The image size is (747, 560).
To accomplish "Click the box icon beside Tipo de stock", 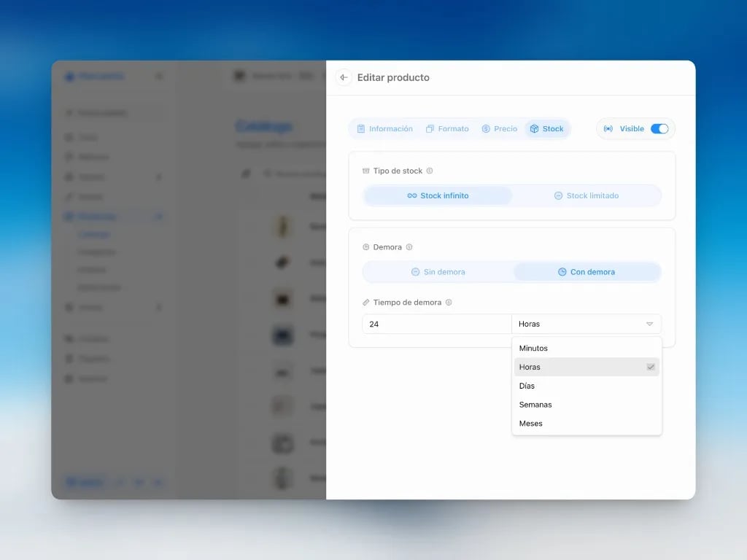I will 366,171.
